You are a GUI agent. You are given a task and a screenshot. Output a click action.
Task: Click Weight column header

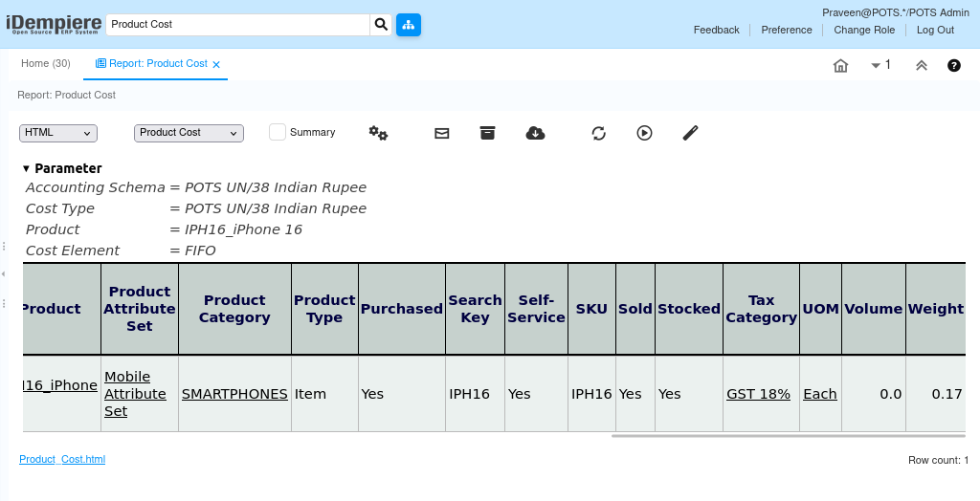tap(936, 309)
